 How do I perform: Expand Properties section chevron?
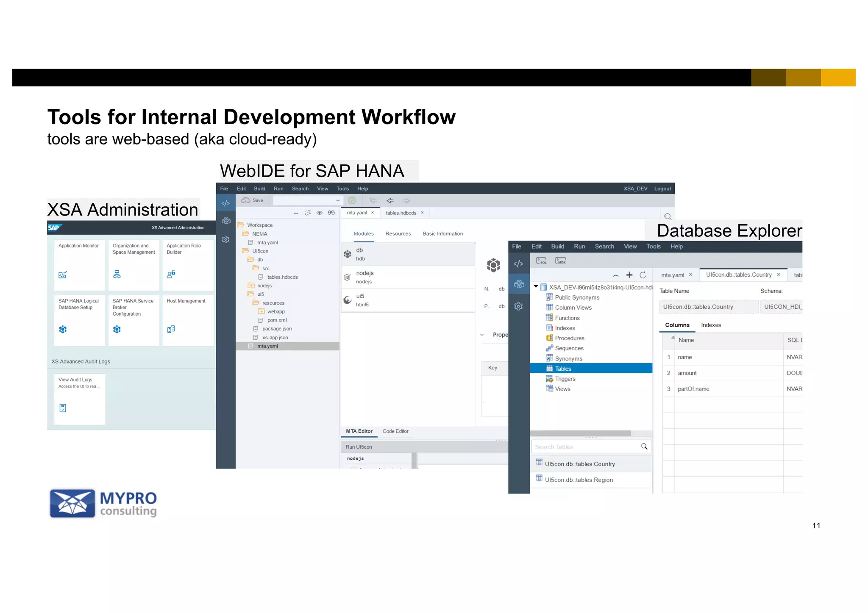pyautogui.click(x=482, y=335)
